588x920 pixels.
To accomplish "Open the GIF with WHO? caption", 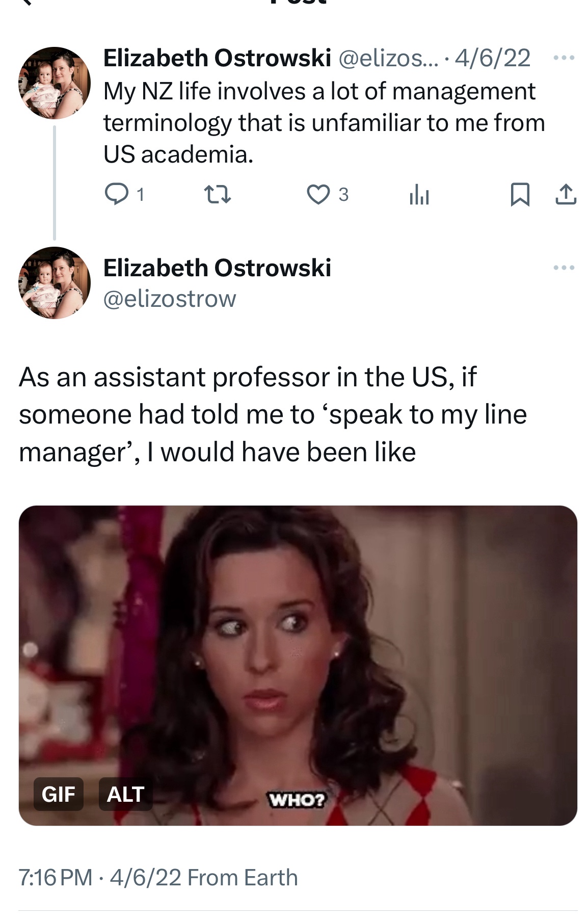I will pos(298,665).
